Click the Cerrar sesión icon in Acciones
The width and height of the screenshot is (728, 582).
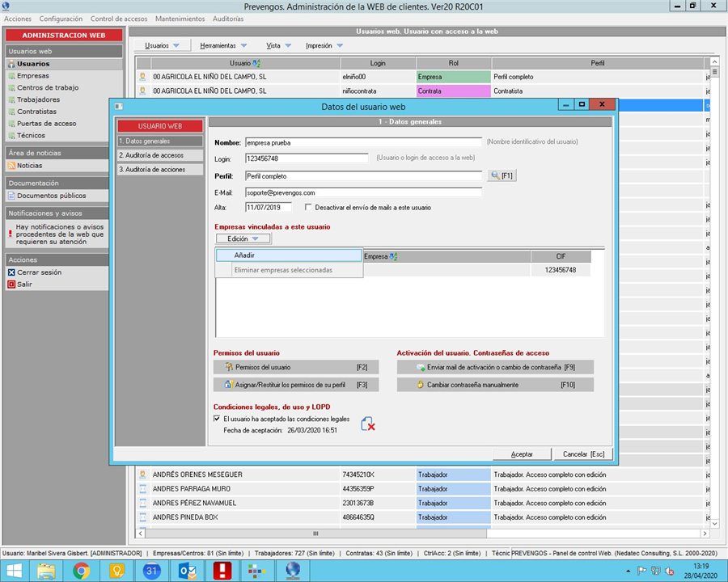[11, 272]
